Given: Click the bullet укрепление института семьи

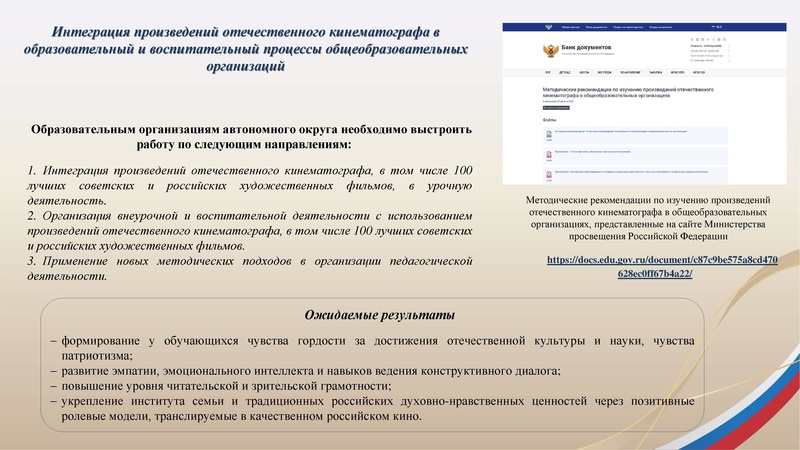Looking at the screenshot, I should (x=372, y=409).
